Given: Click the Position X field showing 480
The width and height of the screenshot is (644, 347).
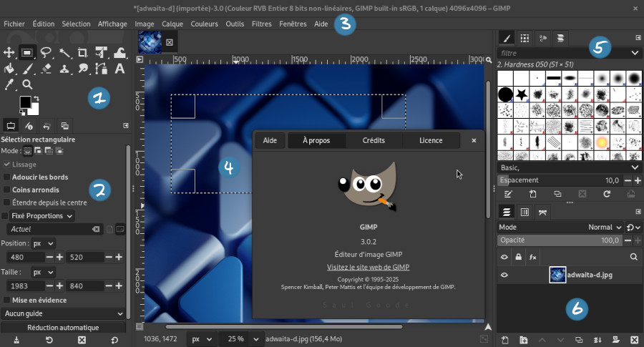Looking at the screenshot, I should (25, 257).
